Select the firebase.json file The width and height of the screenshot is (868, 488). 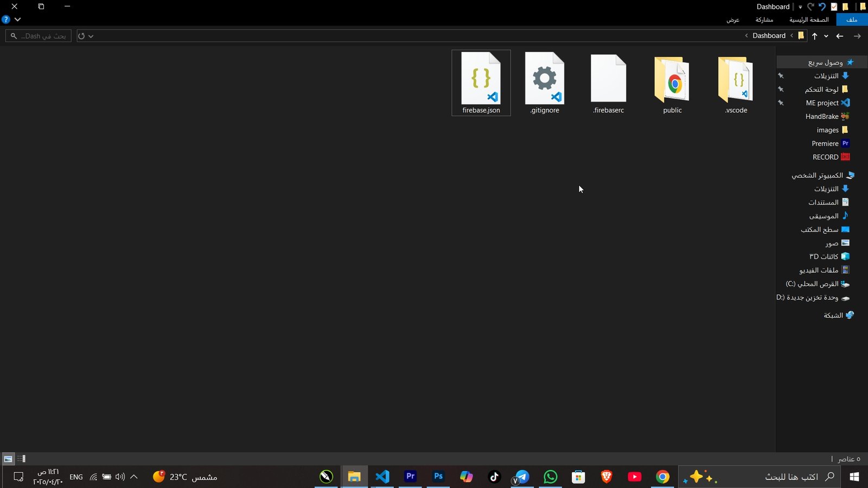coord(481,83)
